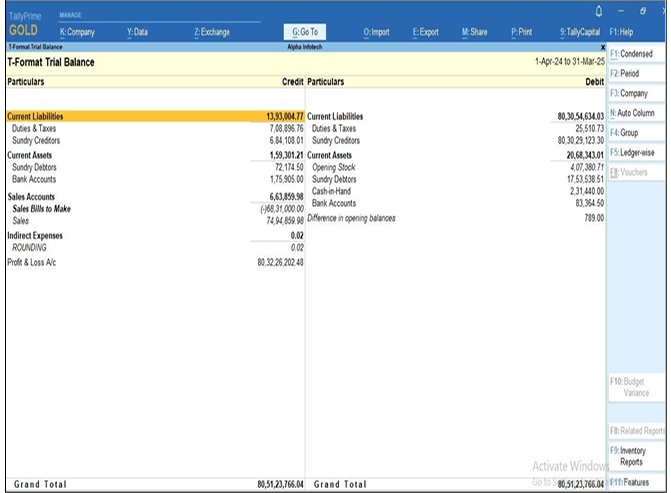Select Current Assets group on debit side
This screenshot has height=493, width=671.
click(x=455, y=155)
